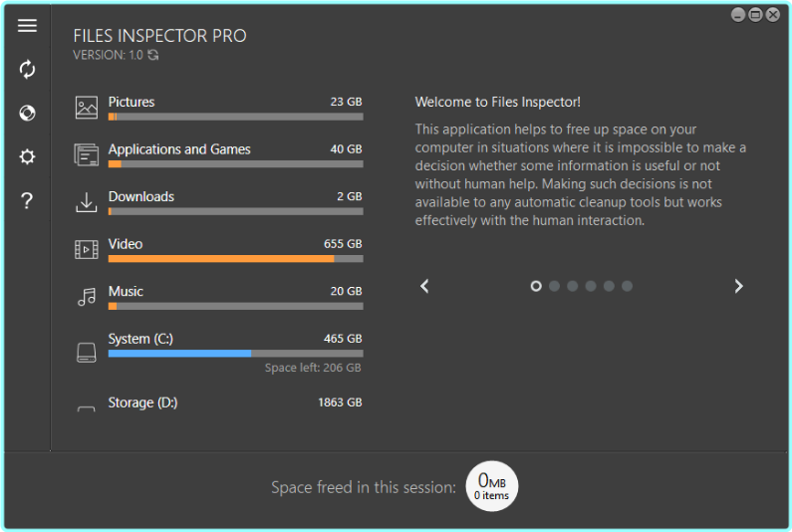Image resolution: width=792 pixels, height=532 pixels.
Task: Go to next welcome slide arrow
Action: pos(738,286)
